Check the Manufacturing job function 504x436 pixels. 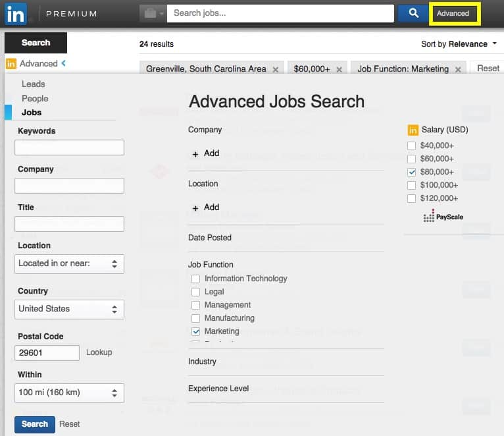[195, 318]
